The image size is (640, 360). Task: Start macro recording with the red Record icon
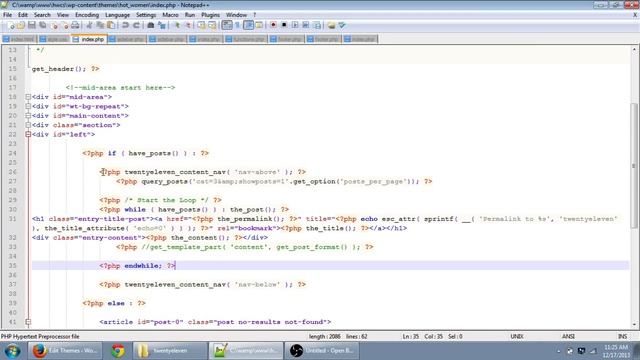[273, 25]
